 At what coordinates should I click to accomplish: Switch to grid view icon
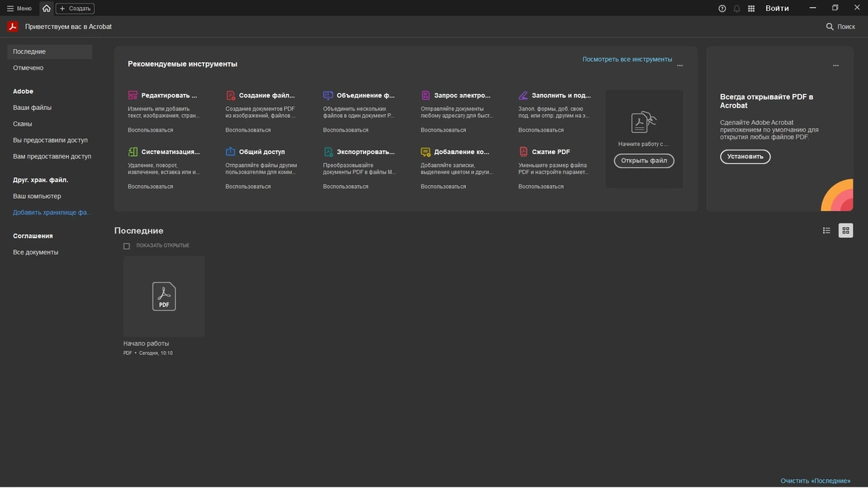pyautogui.click(x=846, y=231)
